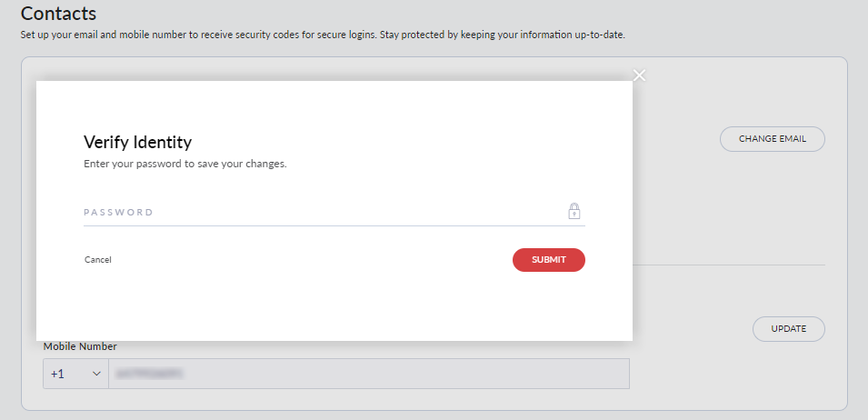Focus the Password input field

tap(318, 212)
